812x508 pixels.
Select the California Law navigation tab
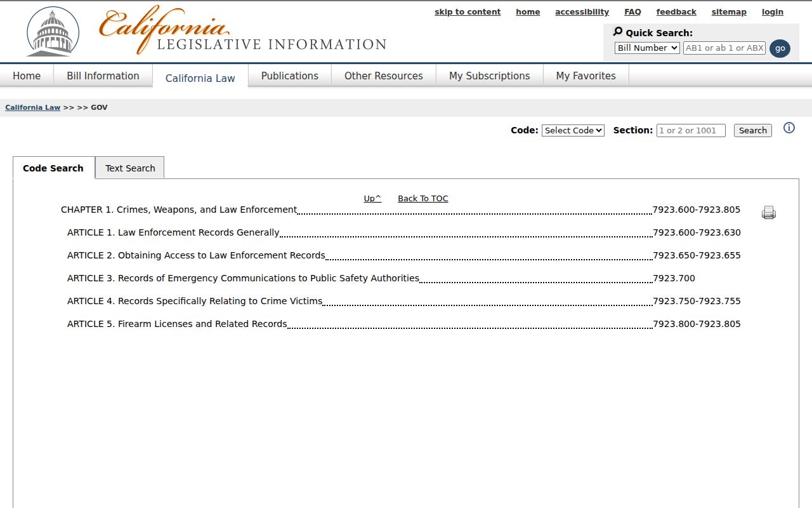[x=200, y=77]
